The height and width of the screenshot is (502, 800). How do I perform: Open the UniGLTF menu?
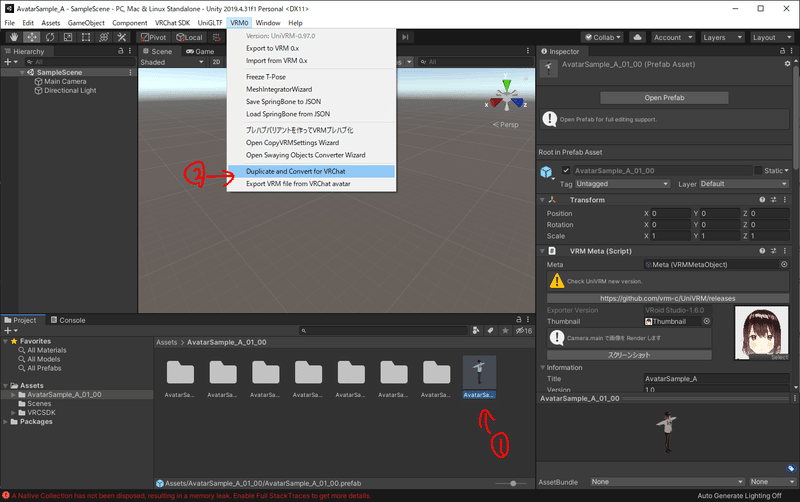coord(210,22)
